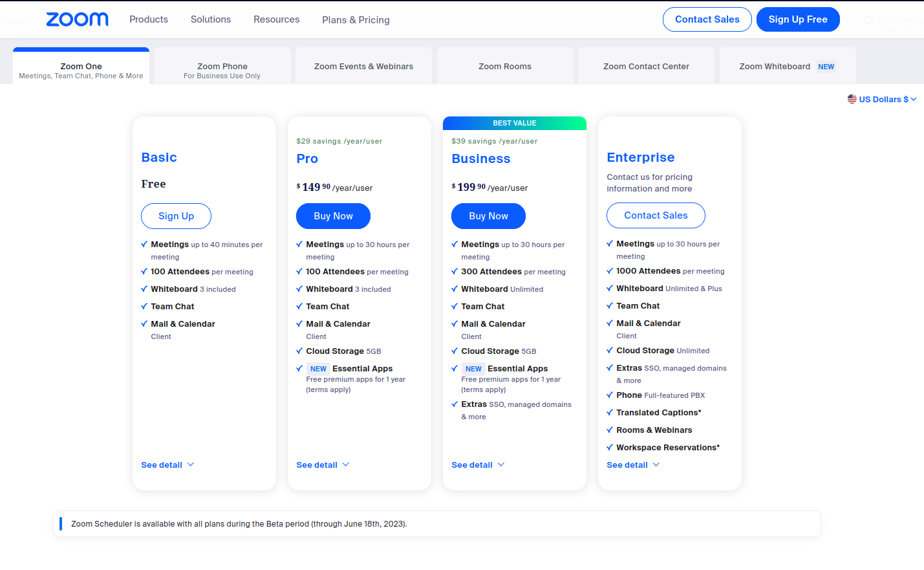Click the NEW badge on Zoom Whiteboard tab
Screen dimensions: 924x570
click(x=826, y=67)
